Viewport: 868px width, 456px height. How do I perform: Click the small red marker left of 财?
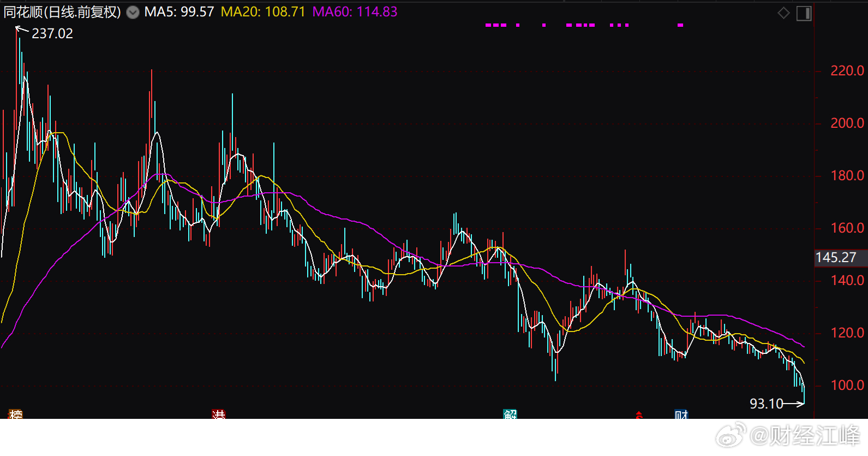point(639,415)
